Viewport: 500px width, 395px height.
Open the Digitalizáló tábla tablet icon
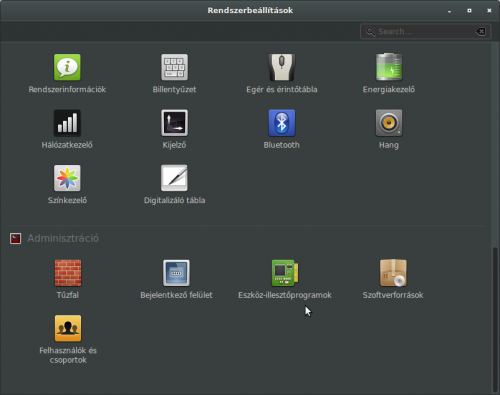[174, 178]
